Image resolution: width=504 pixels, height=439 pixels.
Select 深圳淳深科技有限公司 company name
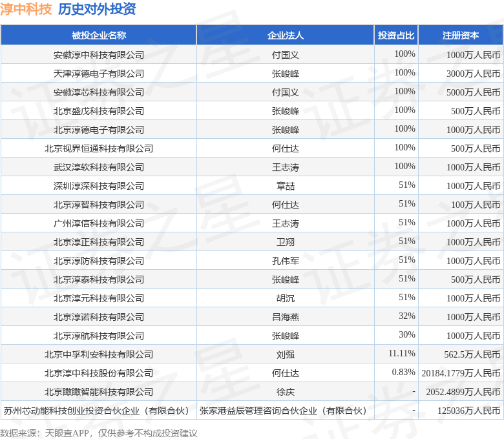pos(99,186)
